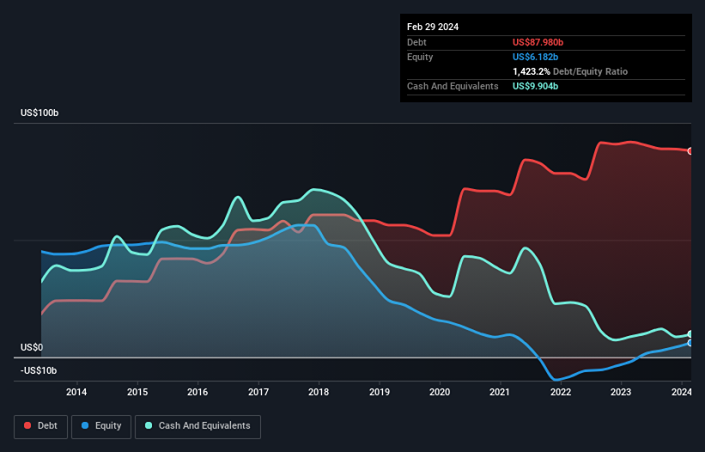The height and width of the screenshot is (452, 705).
Task: Toggle the Cash And Equivalents legend button
Action: click(198, 426)
